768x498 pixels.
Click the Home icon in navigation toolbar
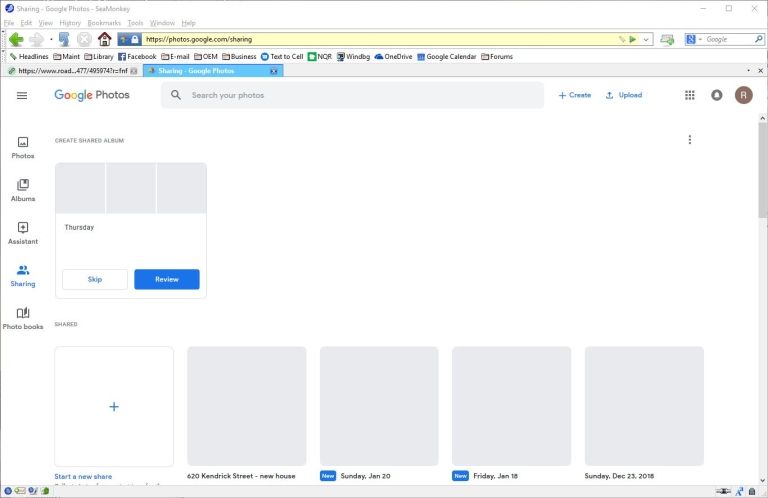tap(104, 39)
